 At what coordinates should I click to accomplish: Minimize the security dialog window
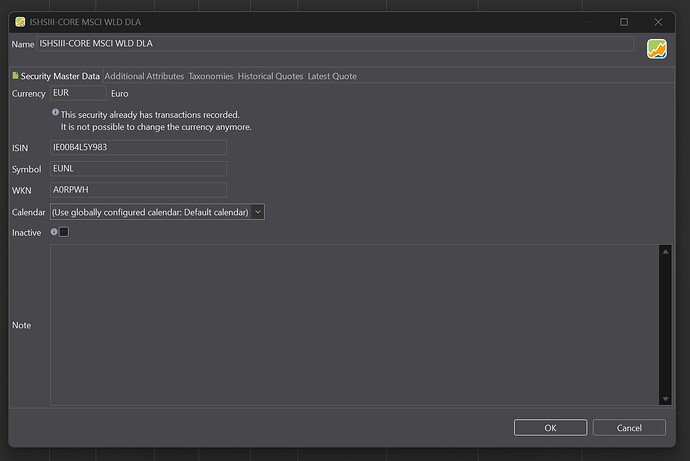coord(590,21)
